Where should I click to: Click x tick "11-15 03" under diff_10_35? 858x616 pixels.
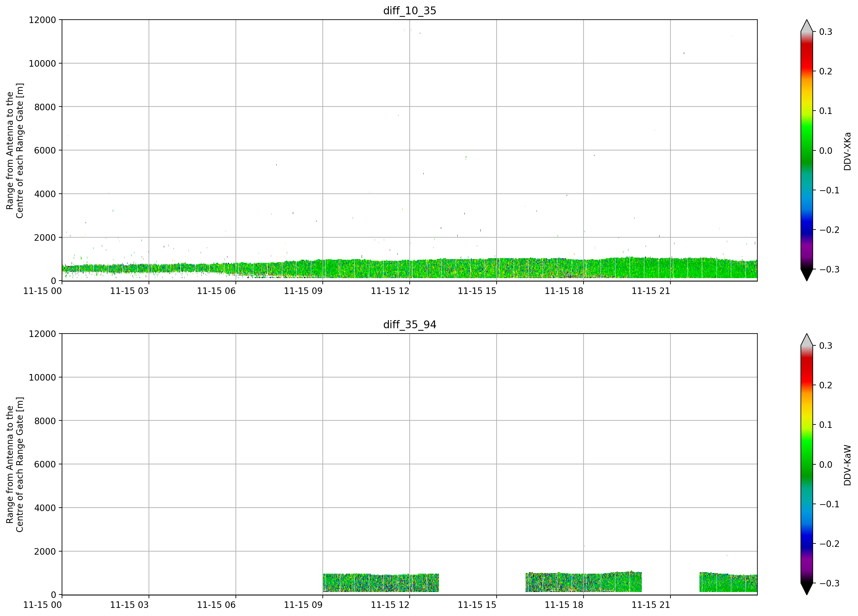pos(129,291)
